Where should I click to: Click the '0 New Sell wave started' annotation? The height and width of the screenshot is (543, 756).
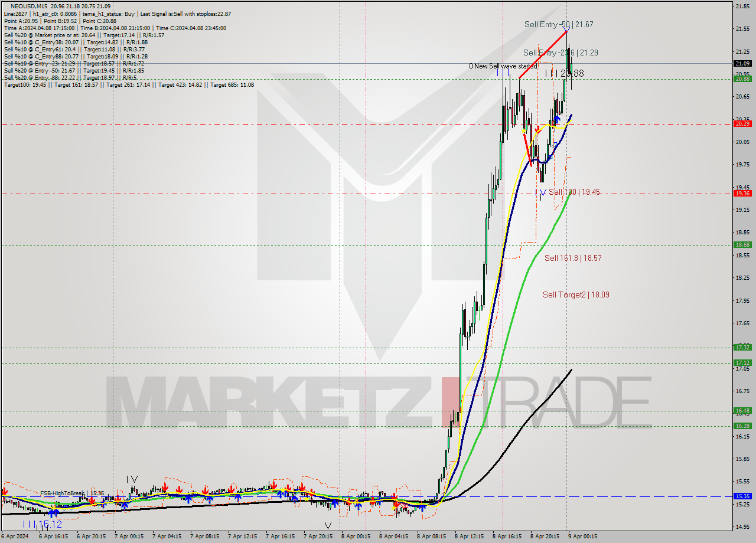pyautogui.click(x=503, y=66)
